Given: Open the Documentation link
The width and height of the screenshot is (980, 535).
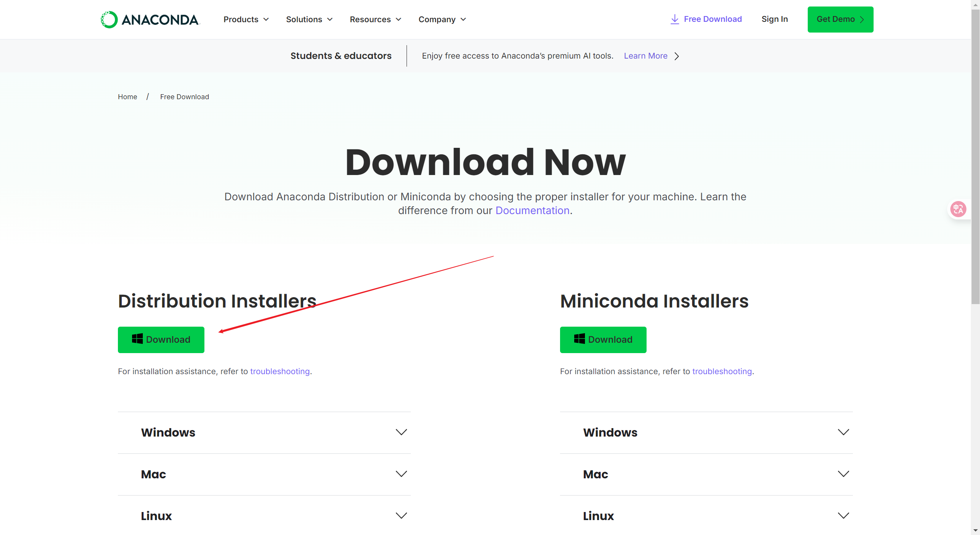Looking at the screenshot, I should pyautogui.click(x=532, y=211).
